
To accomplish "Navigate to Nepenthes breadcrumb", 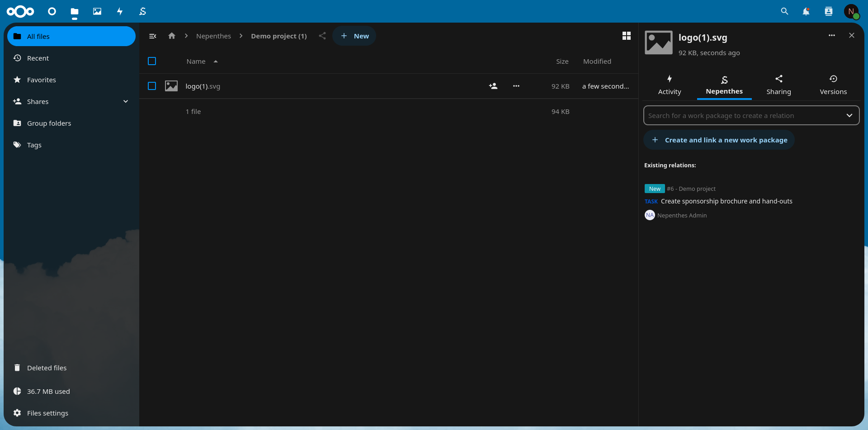I will [213, 36].
